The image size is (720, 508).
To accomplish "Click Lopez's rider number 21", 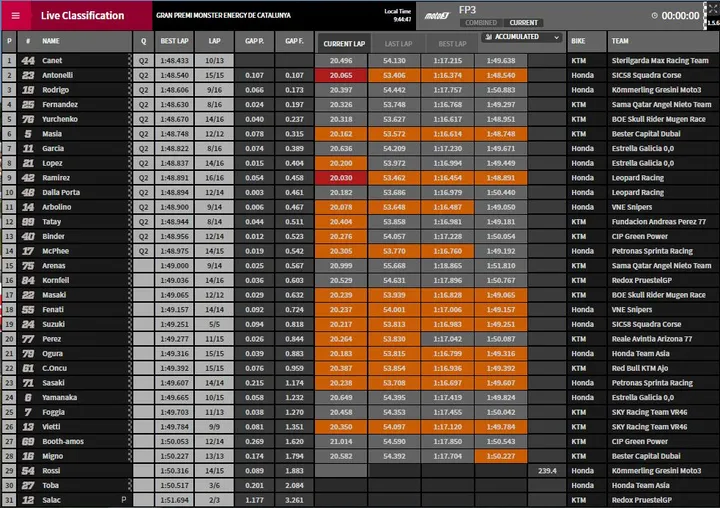I will (x=28, y=163).
